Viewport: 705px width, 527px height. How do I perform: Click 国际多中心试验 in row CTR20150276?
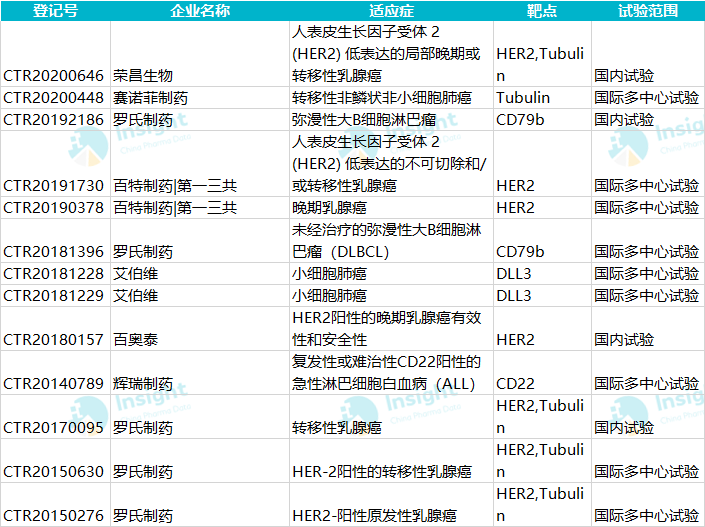647,516
